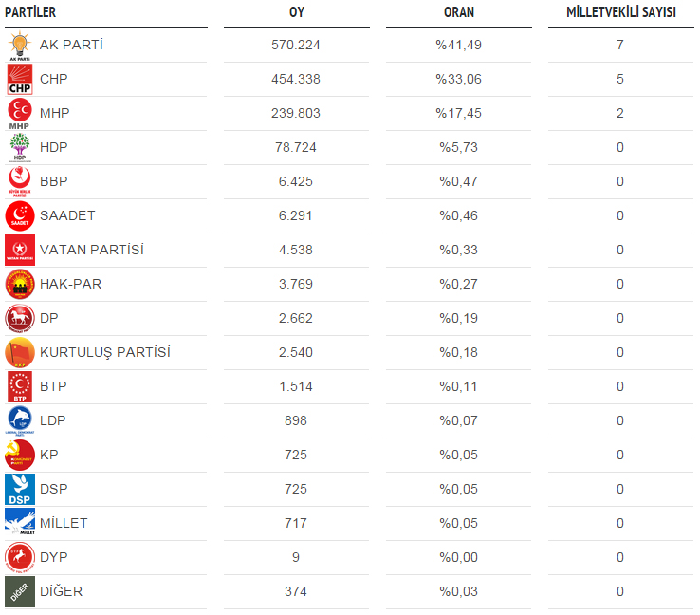This screenshot has height=615, width=700.
Task: Click the PARTİLER column header
Action: coord(30,12)
